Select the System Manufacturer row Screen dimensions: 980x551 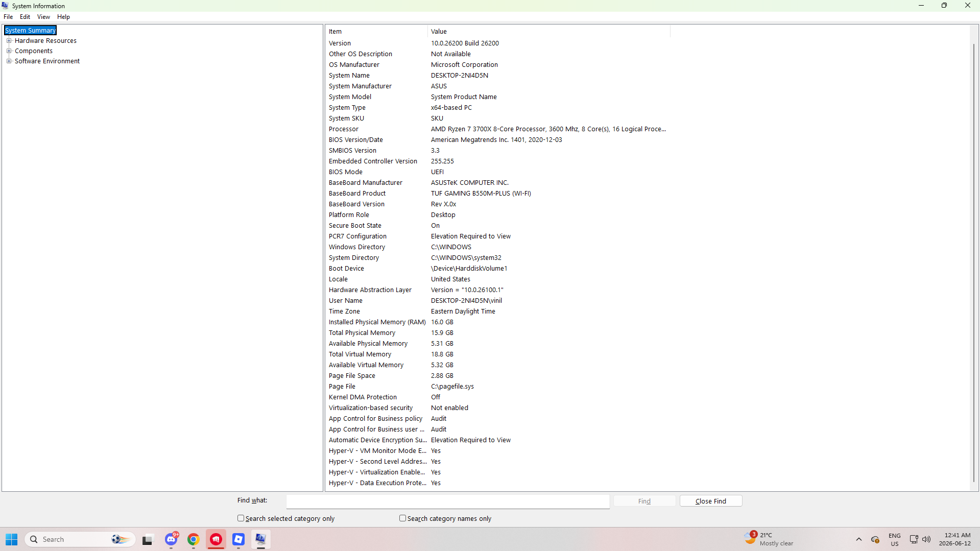click(497, 86)
